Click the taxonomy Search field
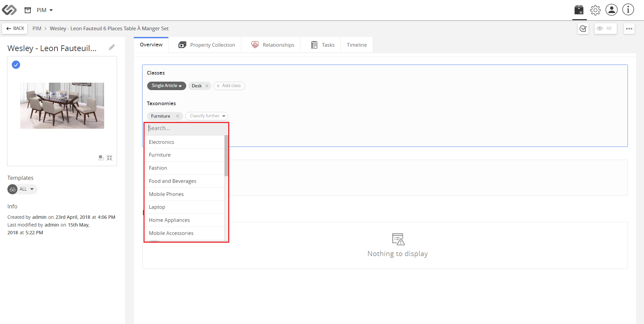 (x=186, y=128)
